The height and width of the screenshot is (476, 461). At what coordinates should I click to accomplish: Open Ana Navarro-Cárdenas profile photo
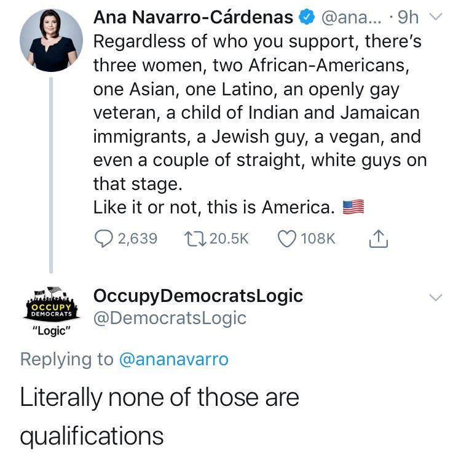pos(51,40)
